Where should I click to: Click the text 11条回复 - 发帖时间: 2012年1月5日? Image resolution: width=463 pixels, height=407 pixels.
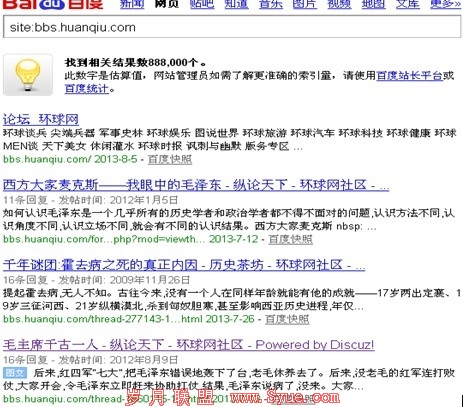(x=91, y=200)
